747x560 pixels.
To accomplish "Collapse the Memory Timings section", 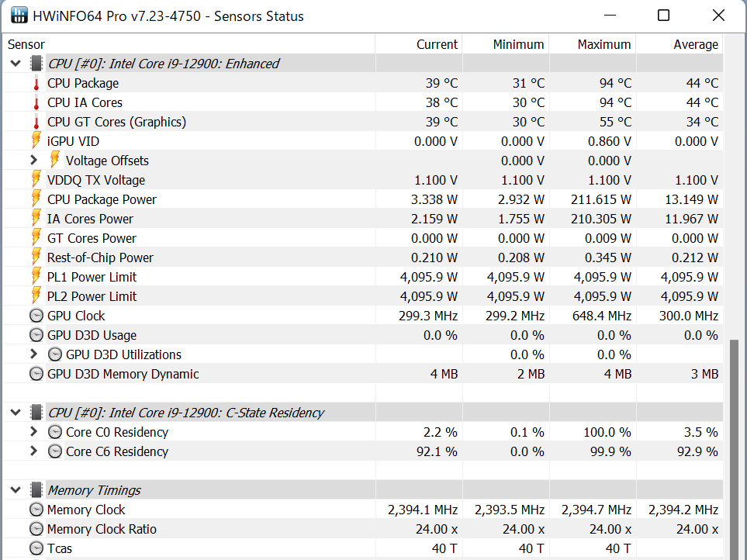I will [x=16, y=490].
